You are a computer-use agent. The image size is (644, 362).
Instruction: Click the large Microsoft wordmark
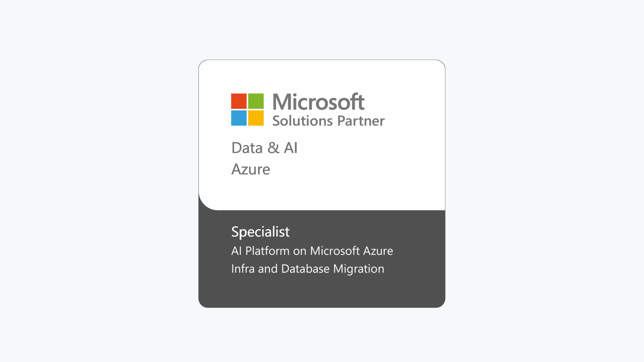click(x=318, y=102)
